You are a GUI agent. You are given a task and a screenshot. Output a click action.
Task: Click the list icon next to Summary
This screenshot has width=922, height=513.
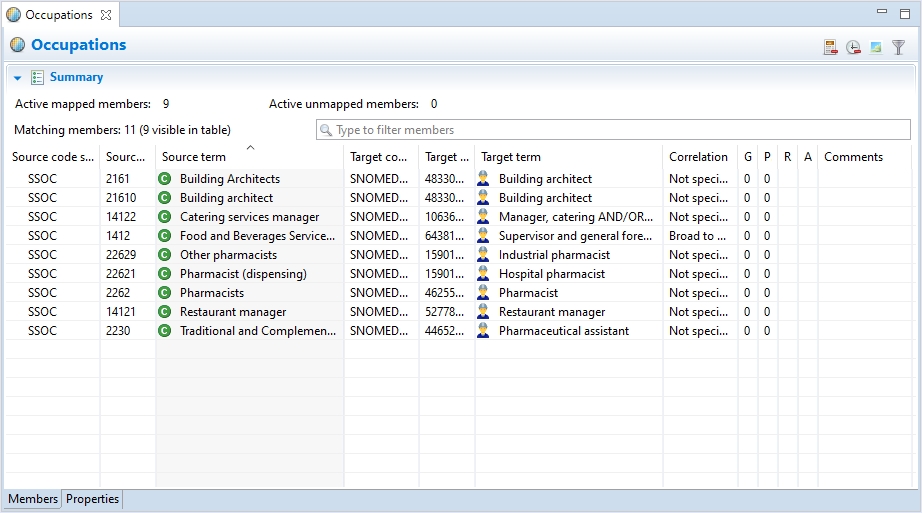pyautogui.click(x=37, y=77)
